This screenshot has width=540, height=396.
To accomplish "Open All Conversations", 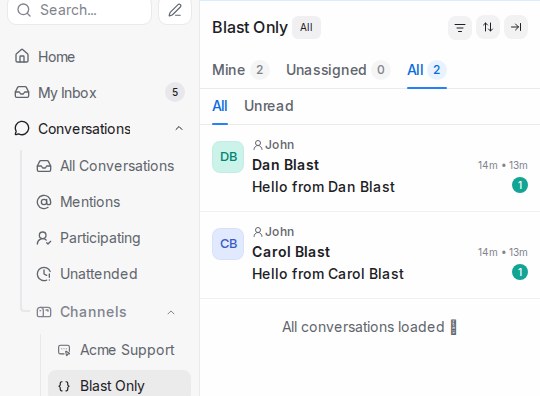I will click(117, 166).
